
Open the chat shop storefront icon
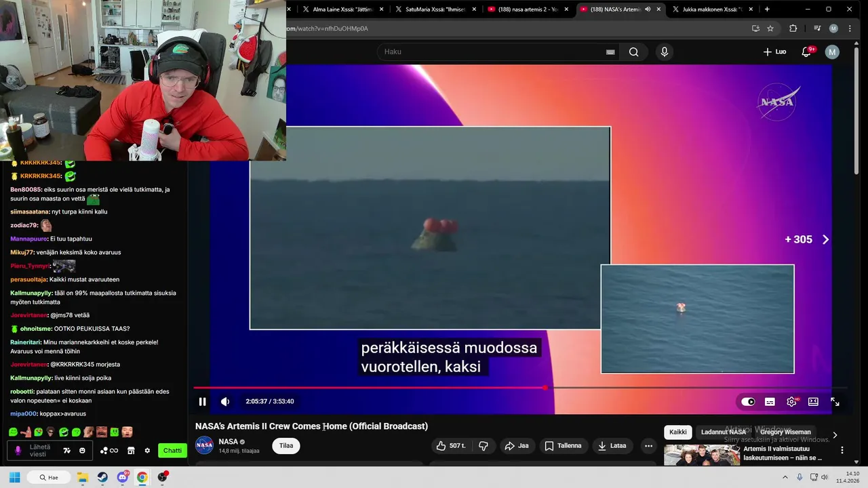131,450
